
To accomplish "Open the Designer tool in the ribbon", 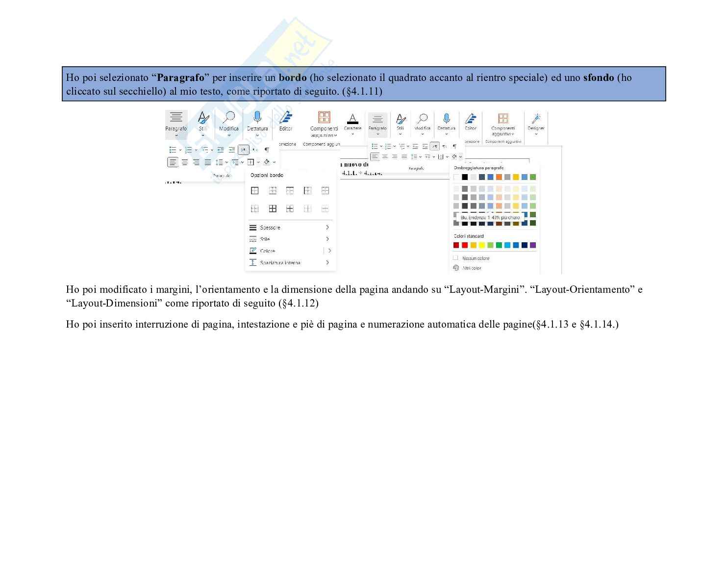I will (x=536, y=122).
